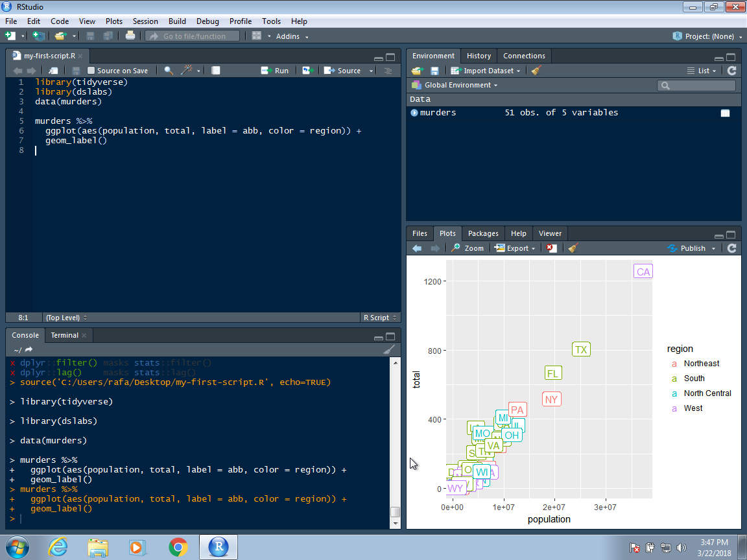Refresh the Plots pane
Viewport: 747px width, 560px height.
[732, 248]
